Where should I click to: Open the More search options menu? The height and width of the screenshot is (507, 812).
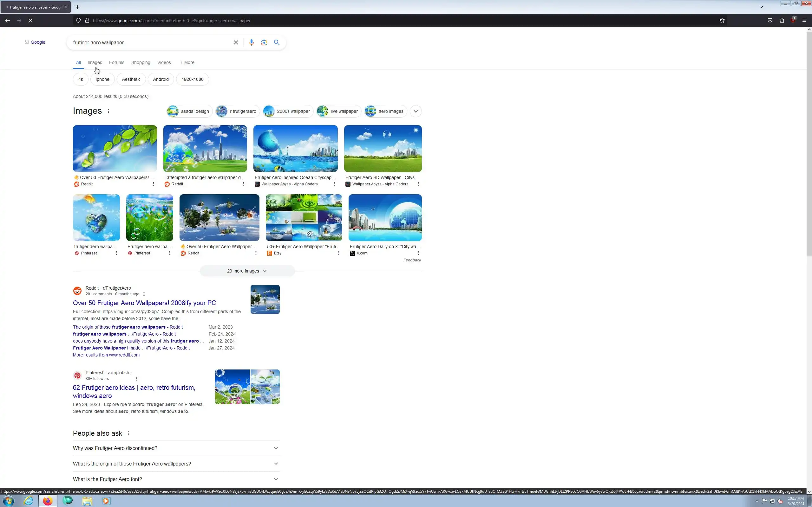tap(187, 63)
